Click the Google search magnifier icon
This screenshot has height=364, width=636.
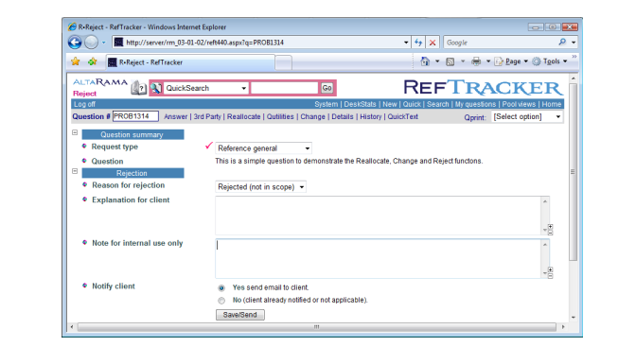coord(562,42)
